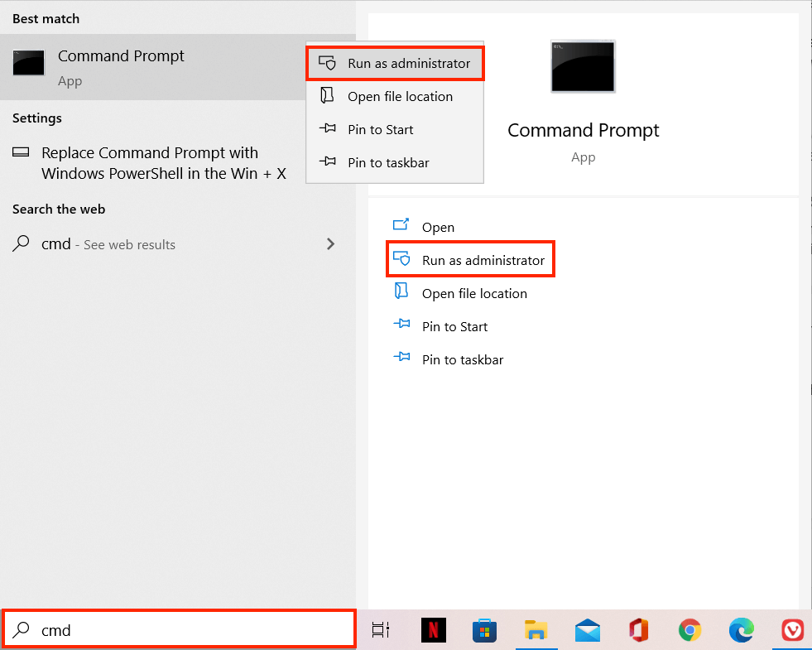The image size is (812, 650).
Task: Launch Microsoft Edge browser icon
Action: click(741, 630)
